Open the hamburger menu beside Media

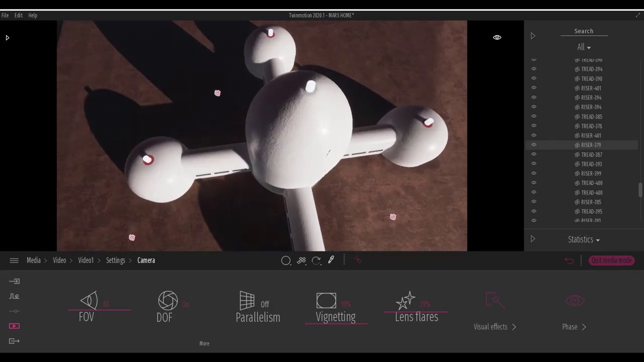[x=14, y=260]
